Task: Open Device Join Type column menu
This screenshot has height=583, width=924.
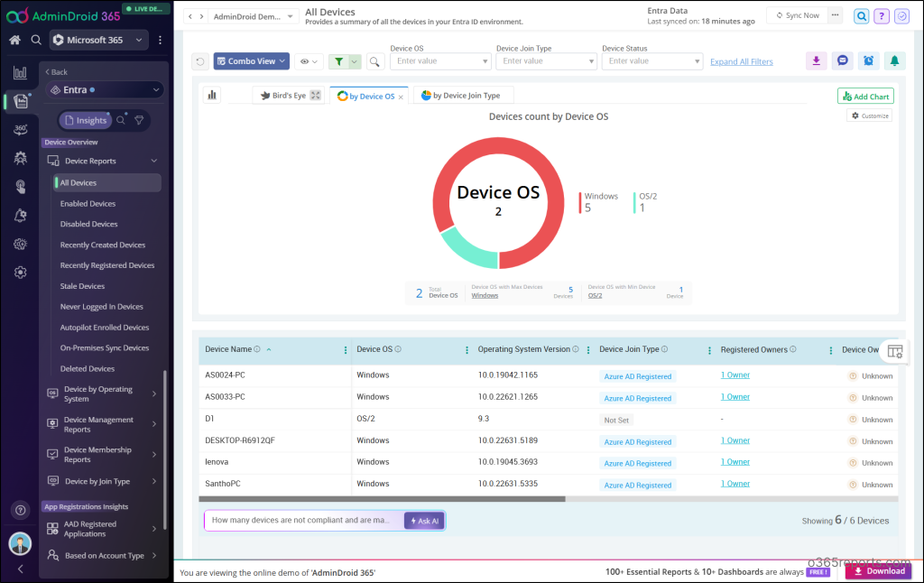Action: coord(709,350)
